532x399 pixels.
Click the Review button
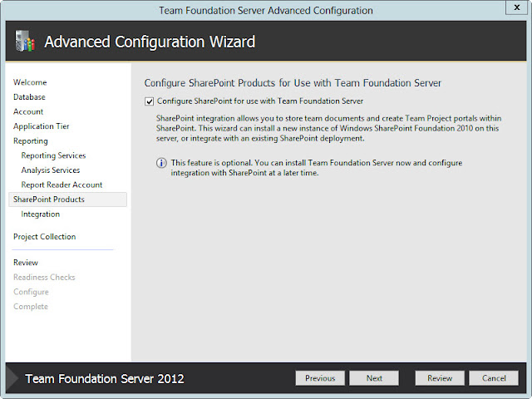pyautogui.click(x=440, y=378)
